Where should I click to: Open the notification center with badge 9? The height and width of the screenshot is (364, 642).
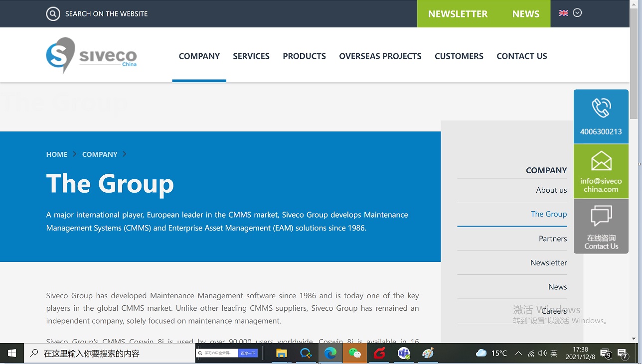pyautogui.click(x=606, y=354)
